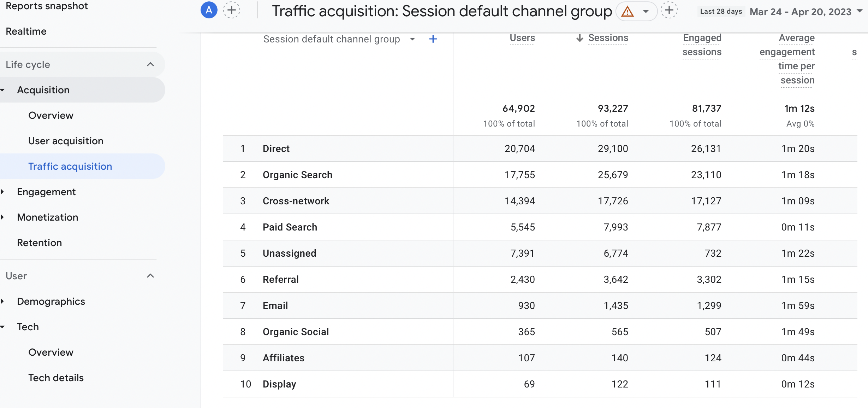Click the plus icon right of report title
868x408 pixels.
[x=669, y=10]
